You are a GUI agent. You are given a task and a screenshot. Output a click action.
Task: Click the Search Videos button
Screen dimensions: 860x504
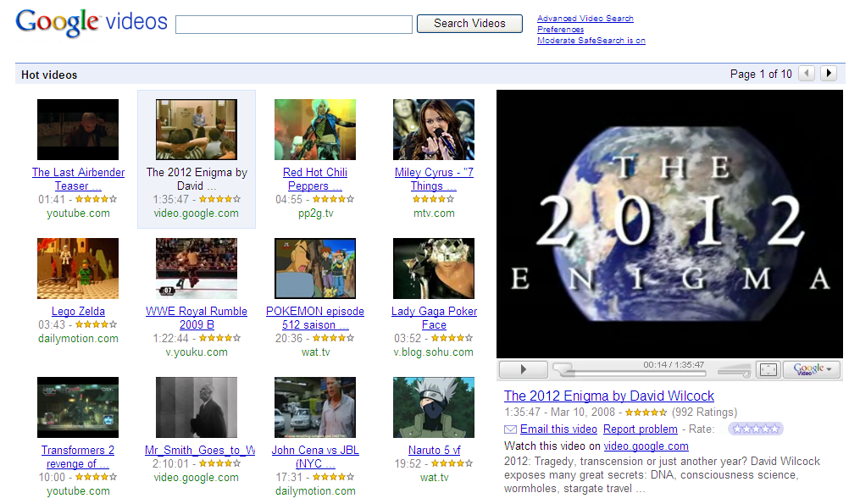pos(469,24)
